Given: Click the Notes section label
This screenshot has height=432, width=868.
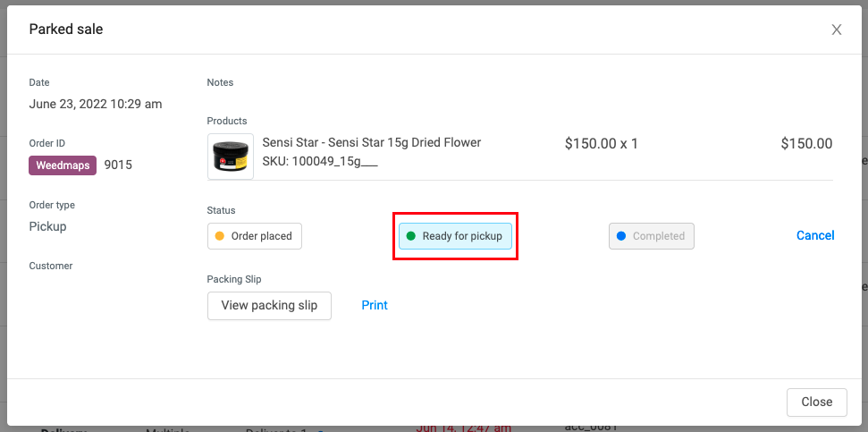Looking at the screenshot, I should [220, 82].
